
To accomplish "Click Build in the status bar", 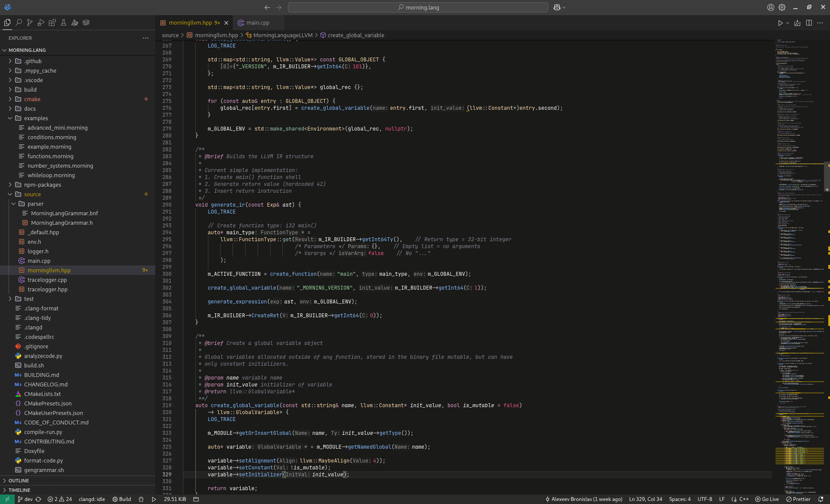I will click(121, 499).
